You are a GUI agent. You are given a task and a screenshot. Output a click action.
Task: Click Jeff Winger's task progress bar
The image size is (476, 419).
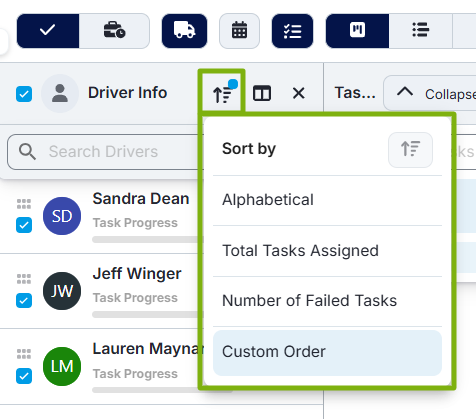pyautogui.click(x=147, y=314)
